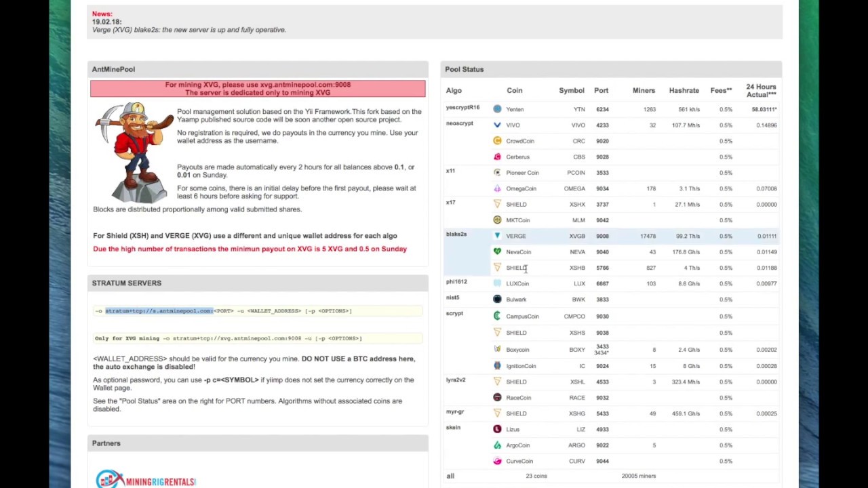
Task: Click the Yenten coin icon
Action: click(497, 109)
